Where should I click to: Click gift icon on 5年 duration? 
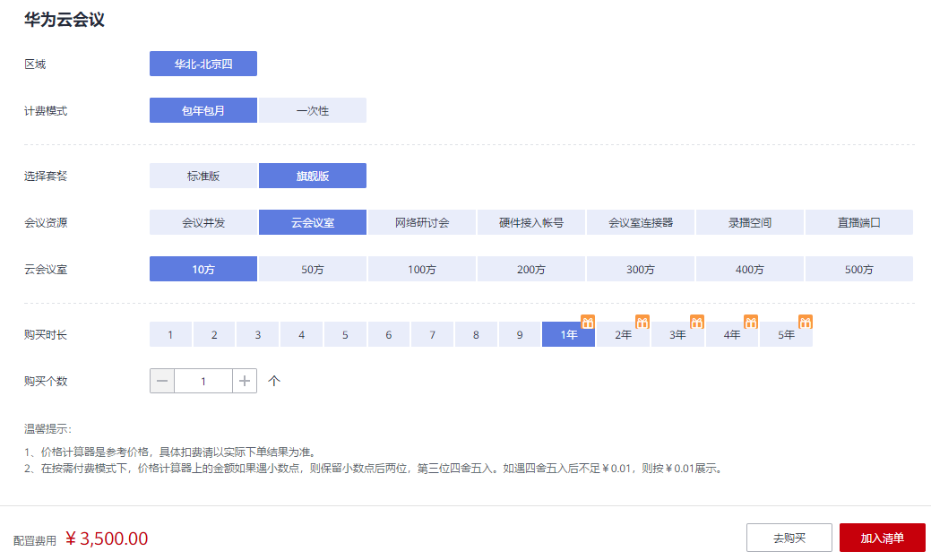806,322
